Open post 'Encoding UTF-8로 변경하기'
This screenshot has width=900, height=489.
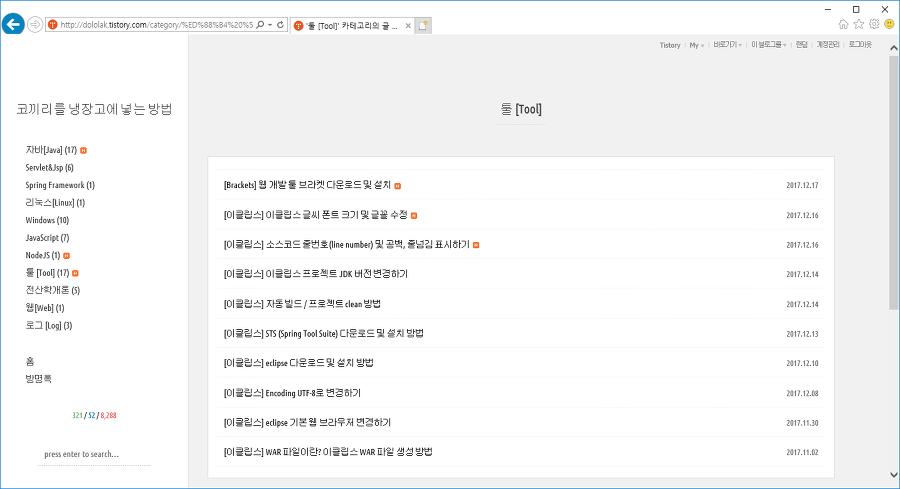292,393
